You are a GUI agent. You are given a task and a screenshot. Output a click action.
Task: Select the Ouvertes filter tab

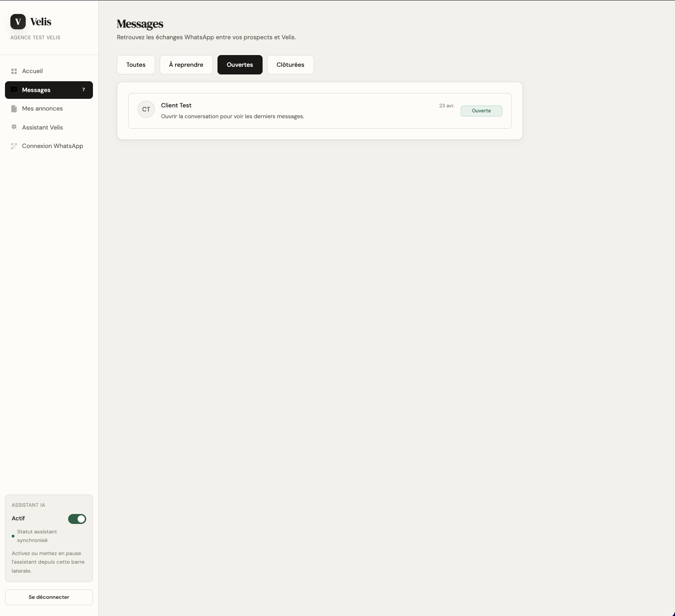coord(240,65)
